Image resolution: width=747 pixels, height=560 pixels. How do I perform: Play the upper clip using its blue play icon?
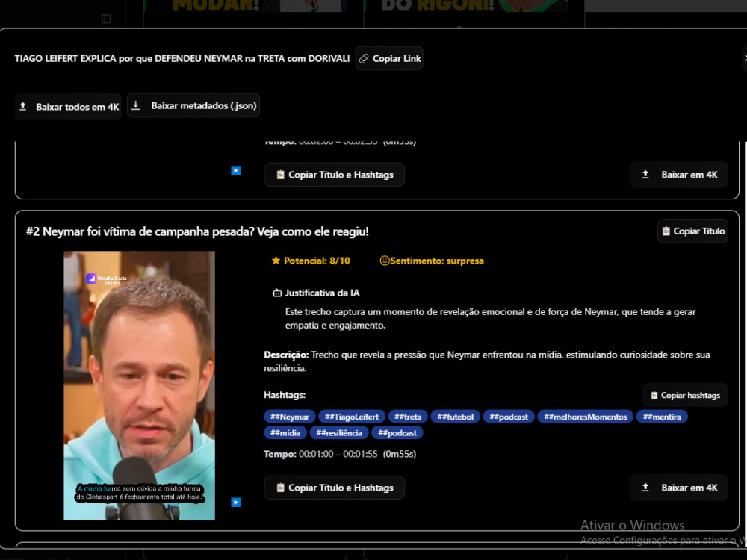coord(236,170)
